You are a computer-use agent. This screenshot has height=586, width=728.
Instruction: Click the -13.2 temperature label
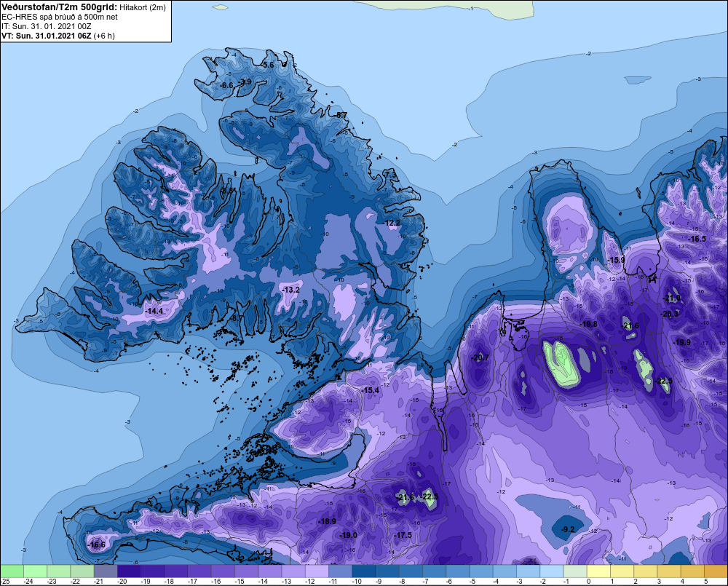[x=291, y=290]
